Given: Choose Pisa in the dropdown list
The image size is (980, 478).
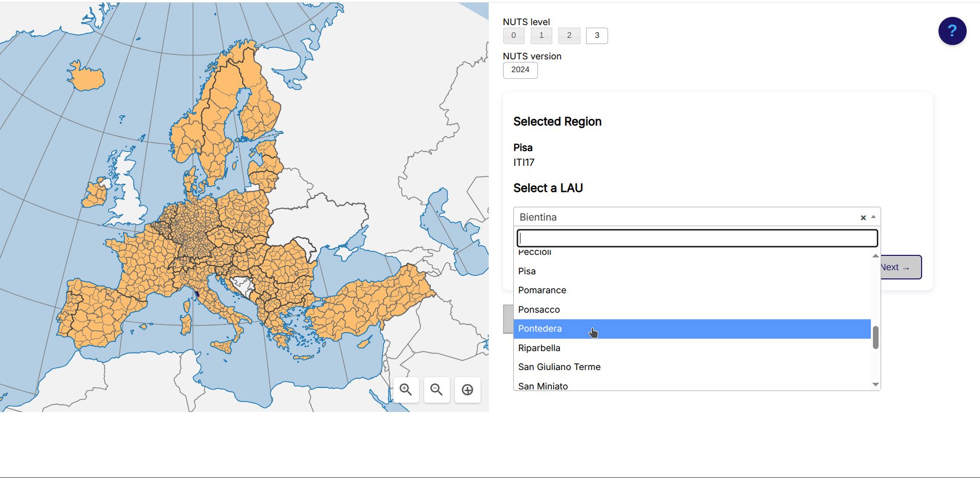Looking at the screenshot, I should 527,271.
